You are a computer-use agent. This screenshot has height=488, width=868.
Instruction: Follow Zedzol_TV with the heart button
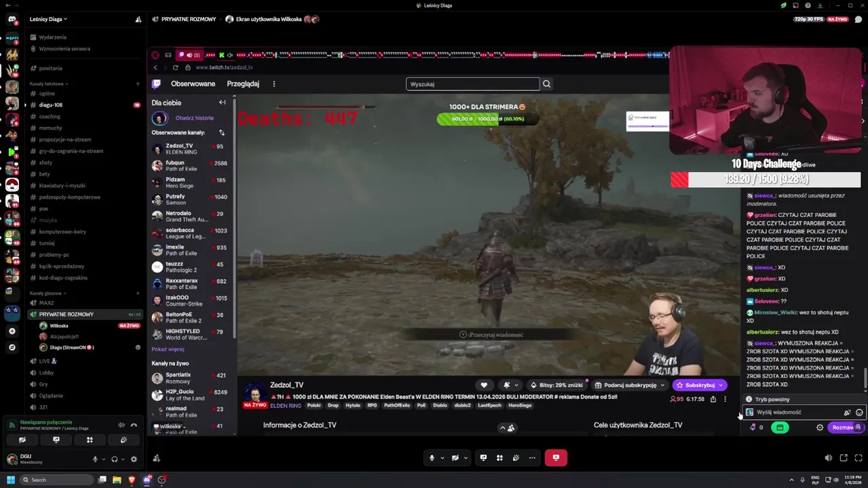pyautogui.click(x=484, y=385)
